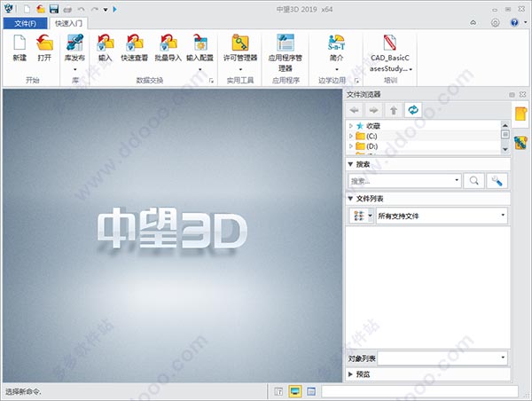532x401 pixels.
Task: Open the 应用程序管理器 application manager
Action: (x=286, y=43)
